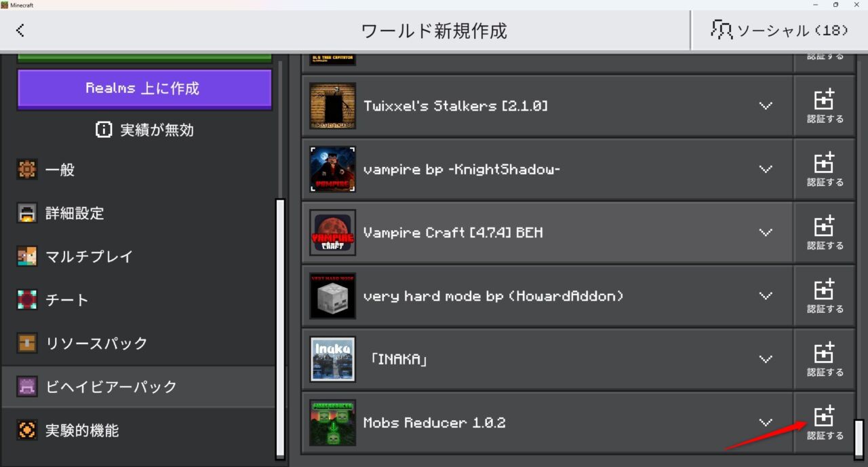Select the very hard mode bp (HowardAddon) name
The width and height of the screenshot is (868, 467).
(494, 296)
